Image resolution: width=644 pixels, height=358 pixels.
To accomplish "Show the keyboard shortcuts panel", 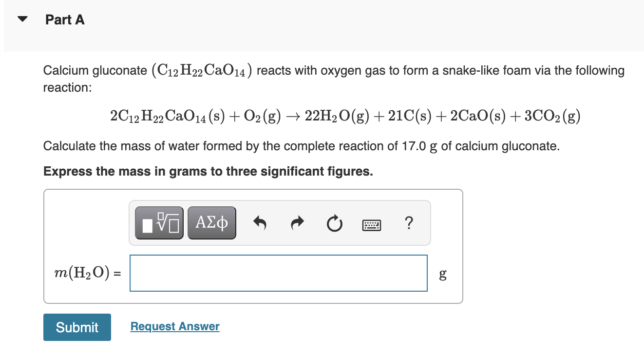I will tap(372, 223).
